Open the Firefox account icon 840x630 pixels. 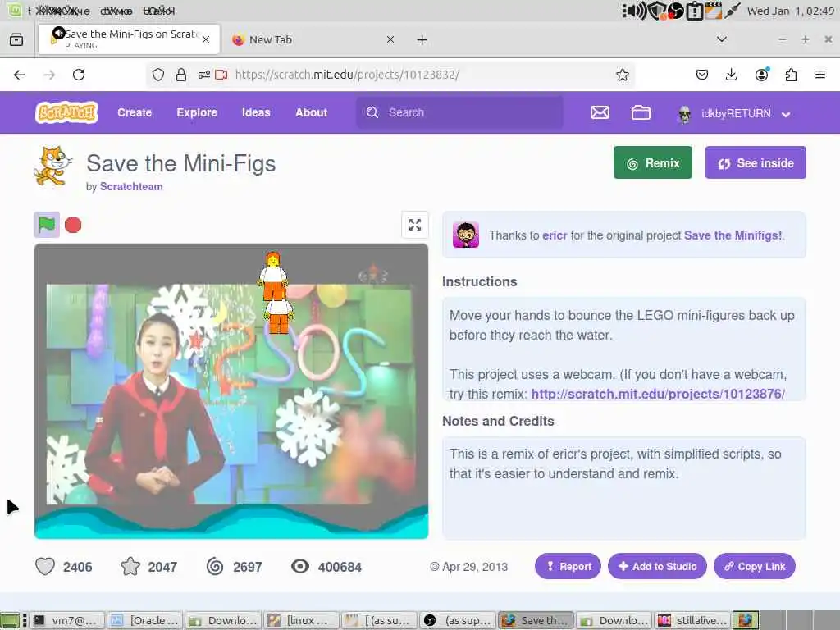click(762, 75)
